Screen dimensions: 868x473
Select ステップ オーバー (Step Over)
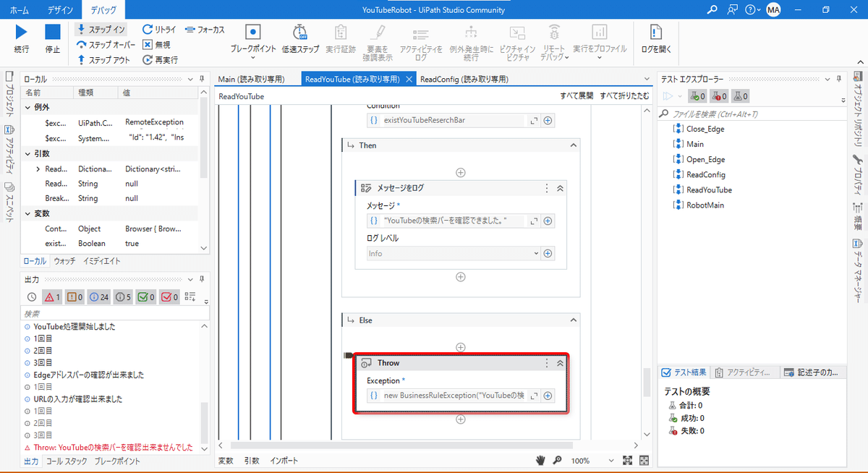[x=106, y=45]
